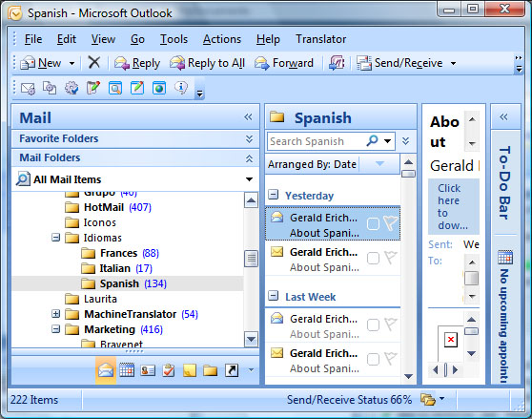Open Tasks icon in navigation pane

(169, 370)
